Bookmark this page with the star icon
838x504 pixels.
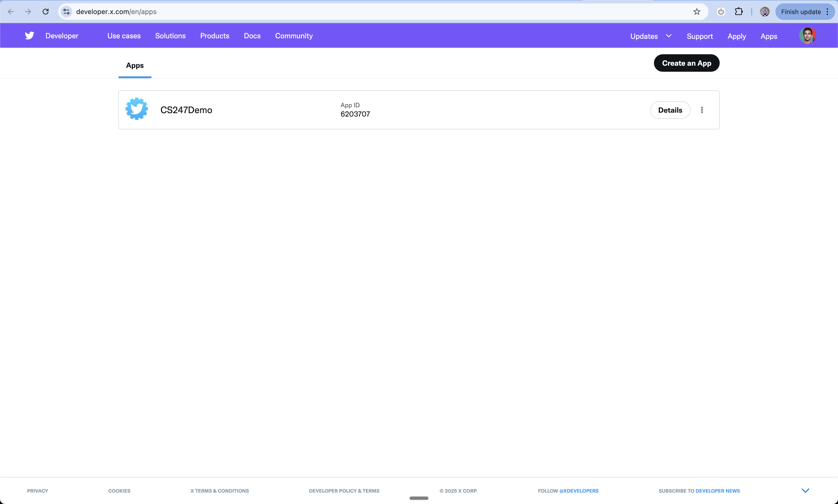click(x=697, y=12)
